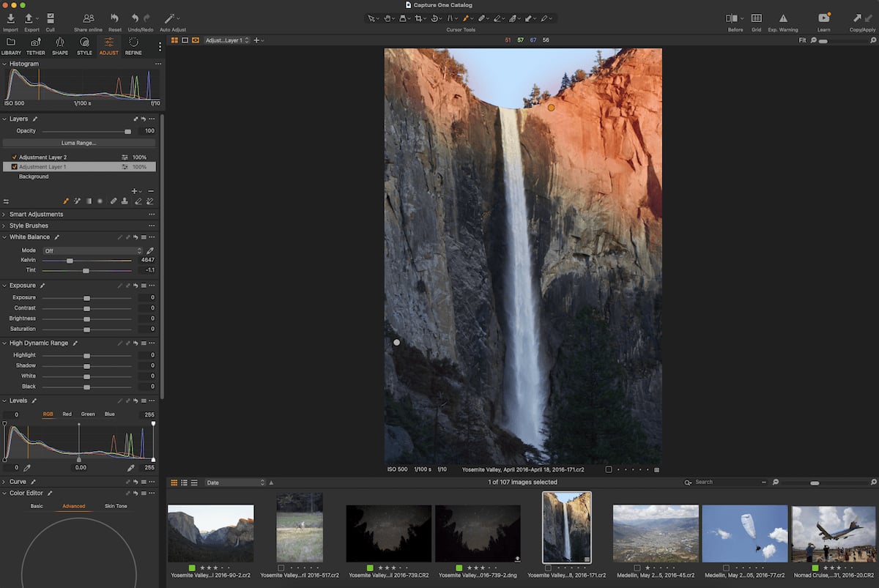The image size is (879, 588).
Task: Select the Medellin skydiving thumbnail
Action: click(x=744, y=533)
